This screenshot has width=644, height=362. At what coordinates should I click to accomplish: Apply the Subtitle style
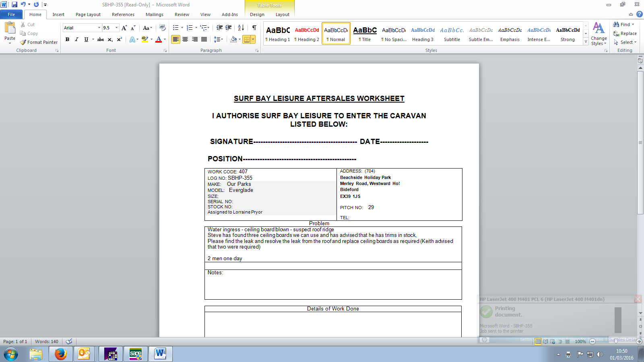click(452, 34)
